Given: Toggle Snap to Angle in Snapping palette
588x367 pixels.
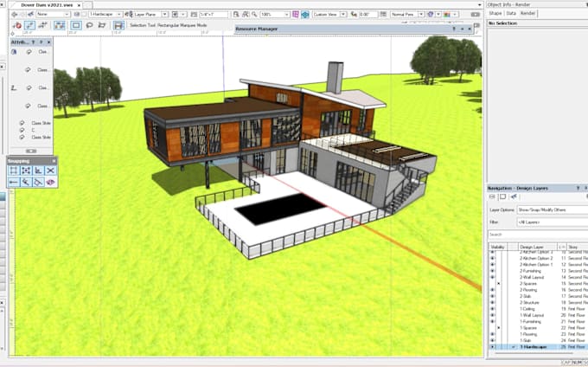Looking at the screenshot, I should pos(38,171).
